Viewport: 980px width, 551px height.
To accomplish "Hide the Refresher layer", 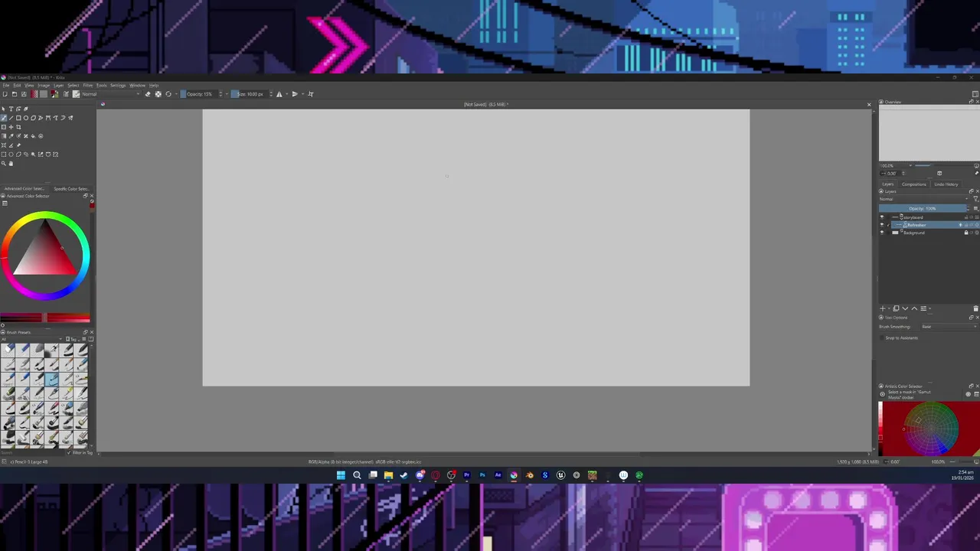I will pos(882,225).
